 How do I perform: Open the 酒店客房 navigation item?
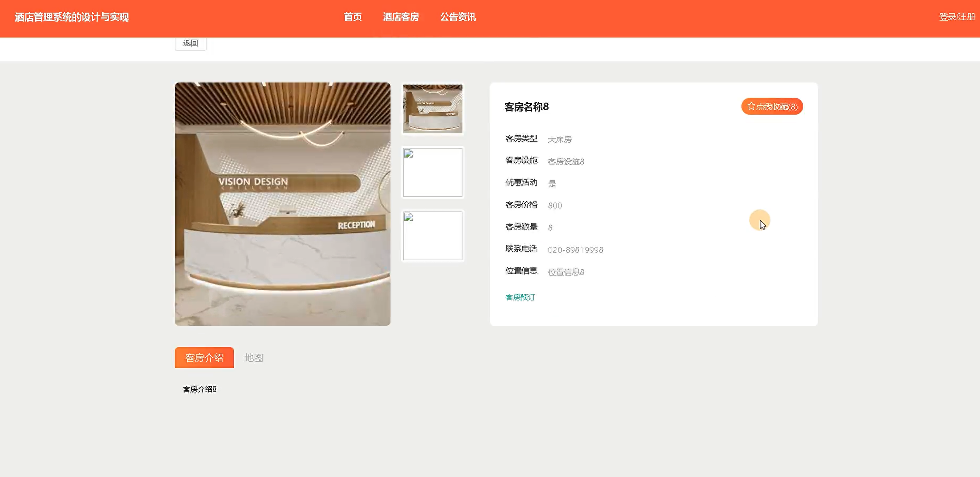point(401,17)
